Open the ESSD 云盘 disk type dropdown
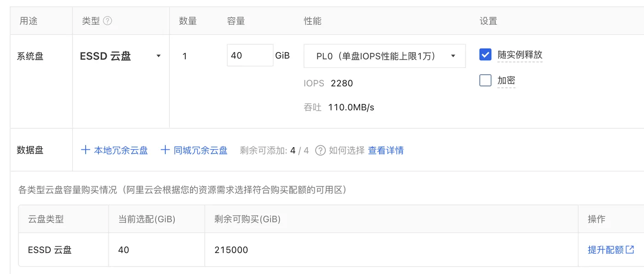 121,56
